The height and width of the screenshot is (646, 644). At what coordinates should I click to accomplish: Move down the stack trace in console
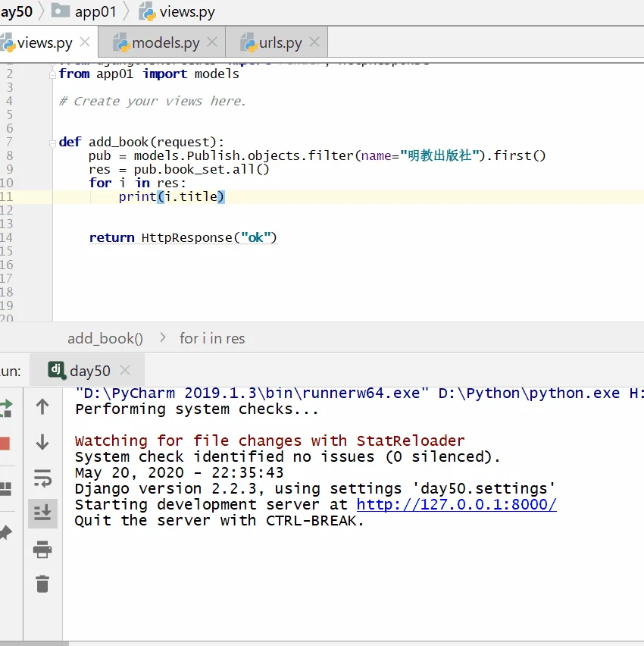(42, 441)
